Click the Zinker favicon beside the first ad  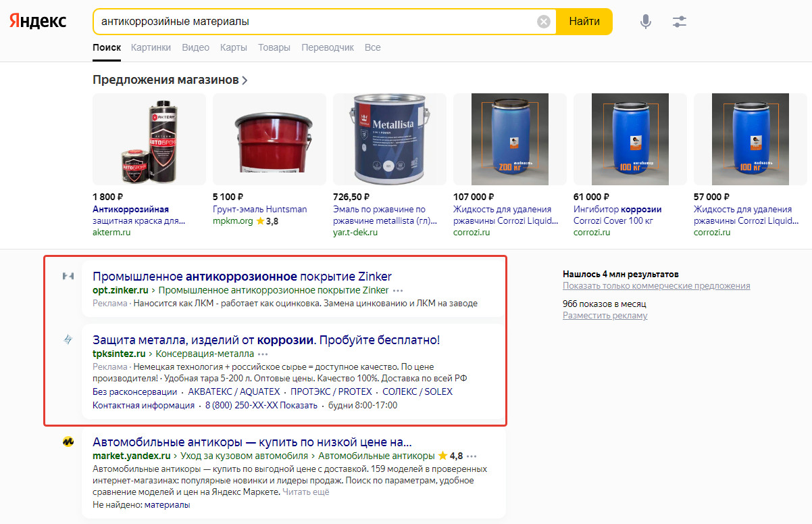68,277
